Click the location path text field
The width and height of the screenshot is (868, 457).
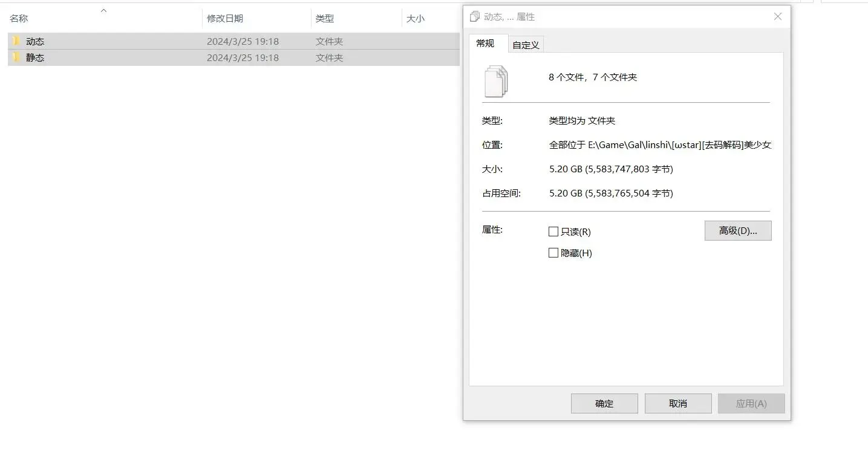click(x=660, y=145)
